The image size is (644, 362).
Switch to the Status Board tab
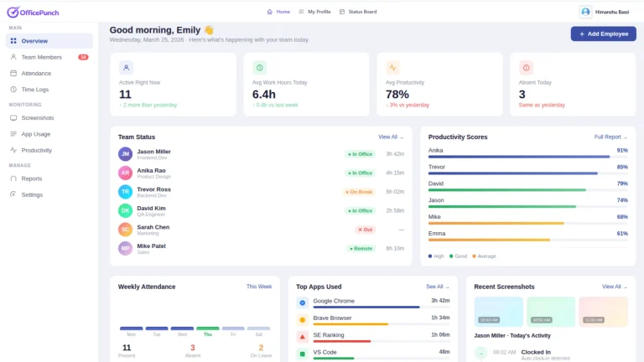357,12
